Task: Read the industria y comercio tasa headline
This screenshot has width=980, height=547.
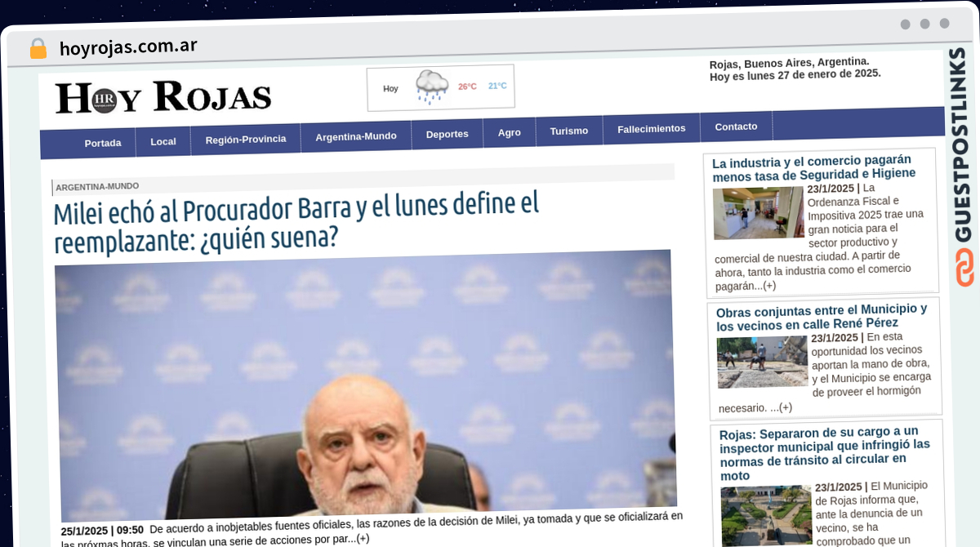Action: click(x=814, y=167)
